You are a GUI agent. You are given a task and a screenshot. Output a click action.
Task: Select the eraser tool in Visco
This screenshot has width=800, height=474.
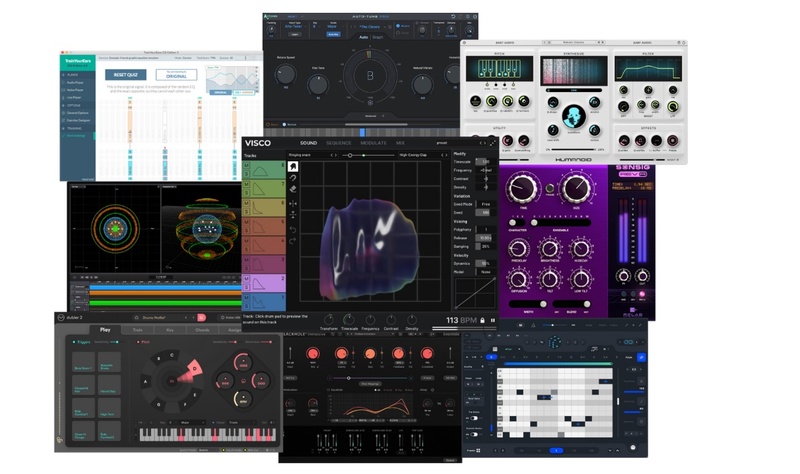coord(293,187)
